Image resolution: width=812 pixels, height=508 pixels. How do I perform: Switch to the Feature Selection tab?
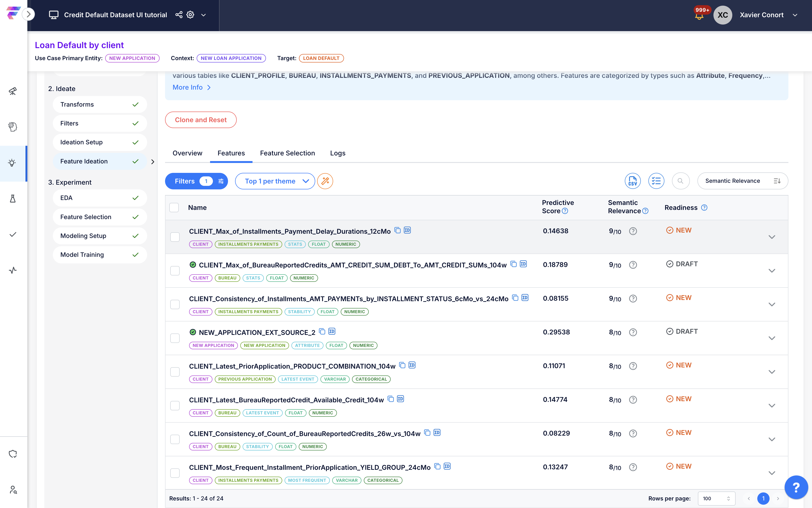tap(287, 153)
